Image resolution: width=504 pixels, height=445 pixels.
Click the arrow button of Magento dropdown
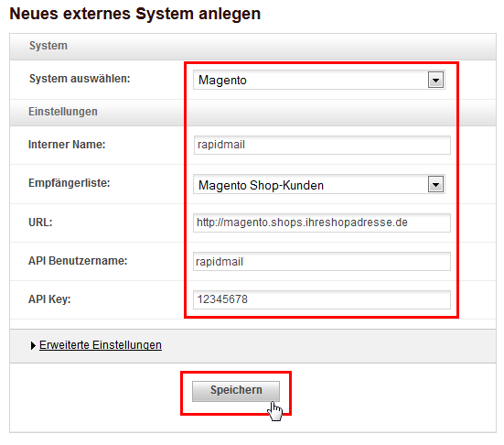coord(436,80)
